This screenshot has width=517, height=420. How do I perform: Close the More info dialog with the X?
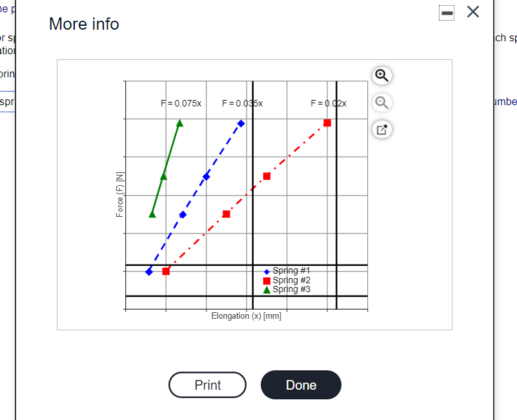point(472,11)
